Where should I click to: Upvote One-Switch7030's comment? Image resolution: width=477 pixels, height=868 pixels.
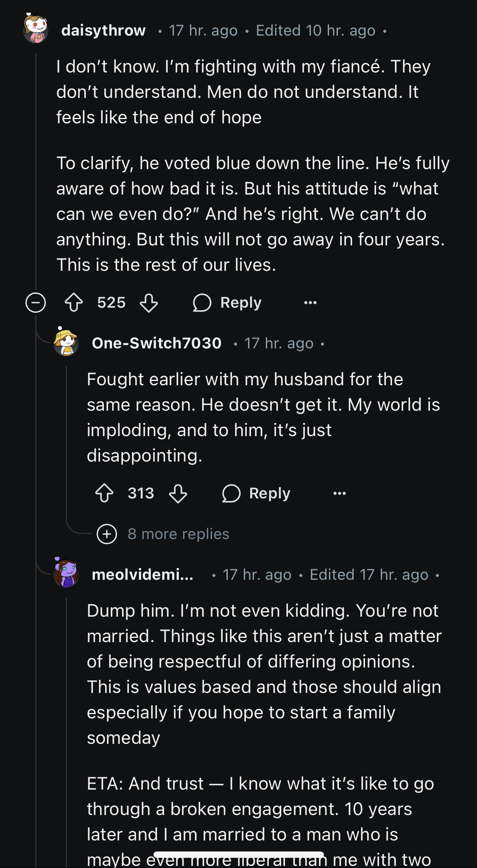point(104,493)
